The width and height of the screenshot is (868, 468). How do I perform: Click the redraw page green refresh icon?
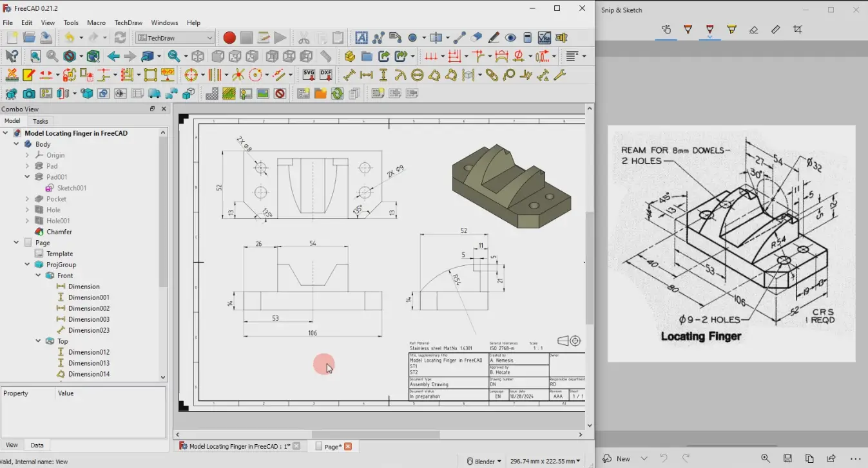point(337,94)
